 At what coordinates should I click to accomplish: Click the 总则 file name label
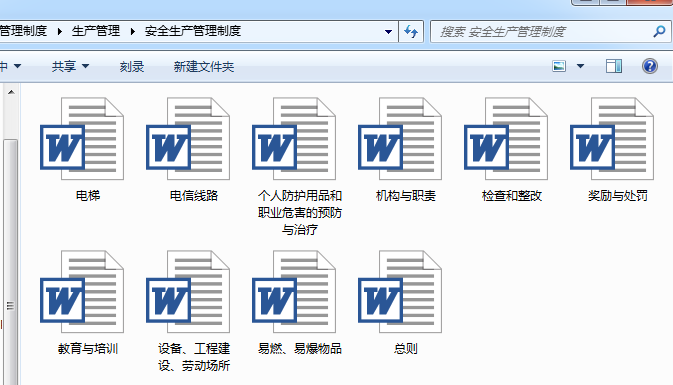[x=406, y=349]
